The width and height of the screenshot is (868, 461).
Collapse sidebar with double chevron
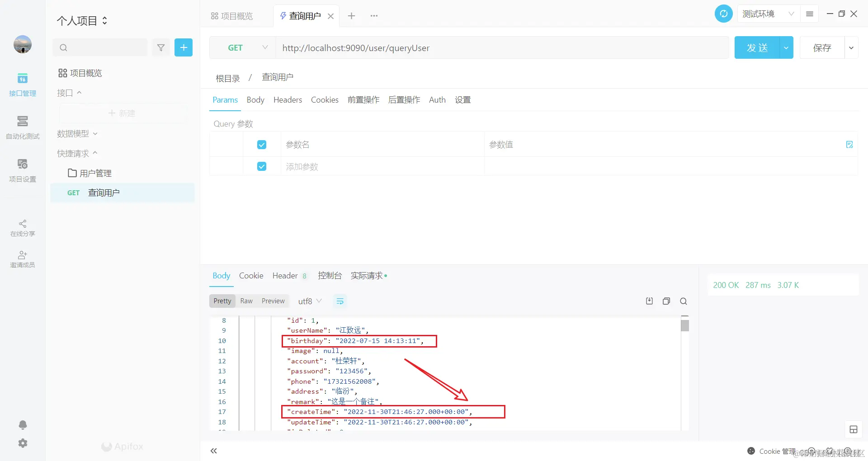pos(214,451)
